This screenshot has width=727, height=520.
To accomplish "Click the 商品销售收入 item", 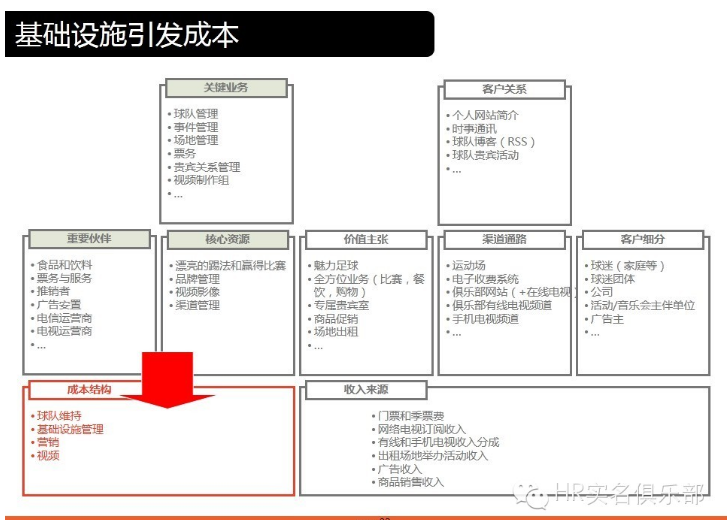I will (x=411, y=482).
